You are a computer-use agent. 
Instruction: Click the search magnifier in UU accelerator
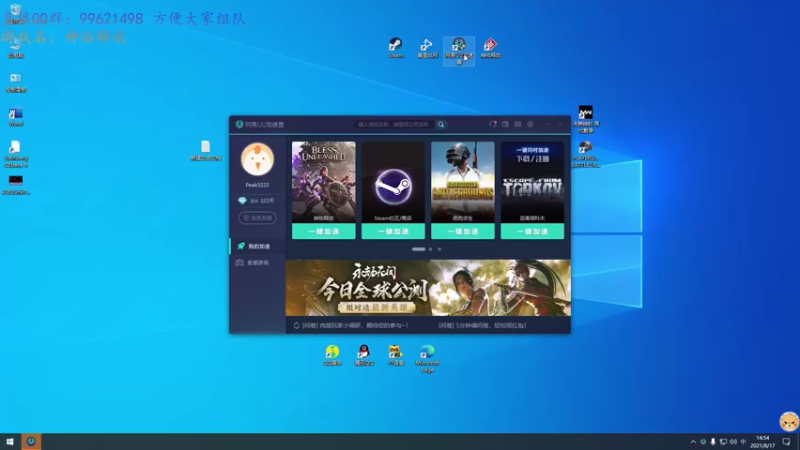441,124
